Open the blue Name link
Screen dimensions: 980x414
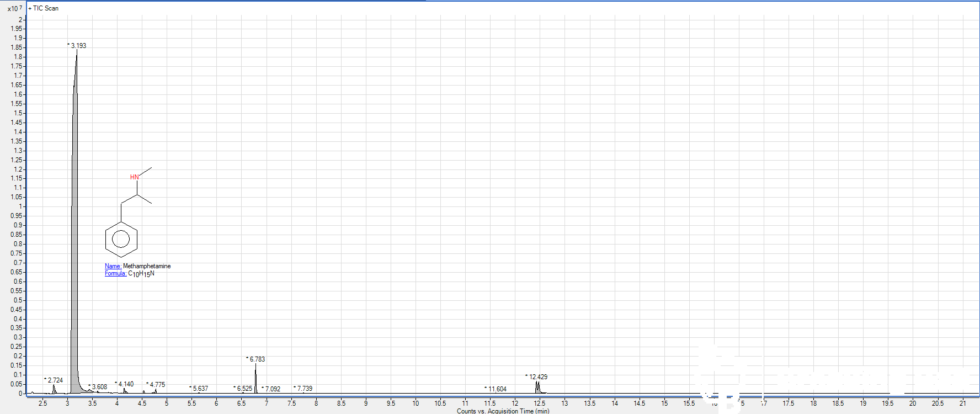tap(113, 266)
